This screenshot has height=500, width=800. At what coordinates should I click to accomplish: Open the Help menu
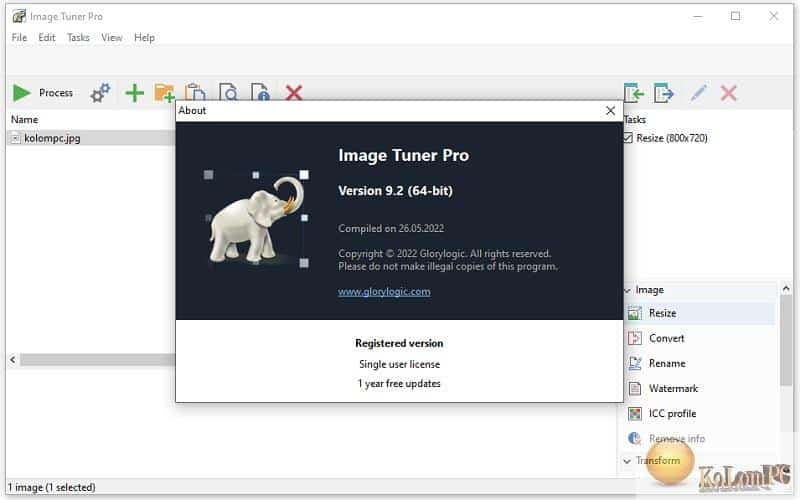coord(144,38)
